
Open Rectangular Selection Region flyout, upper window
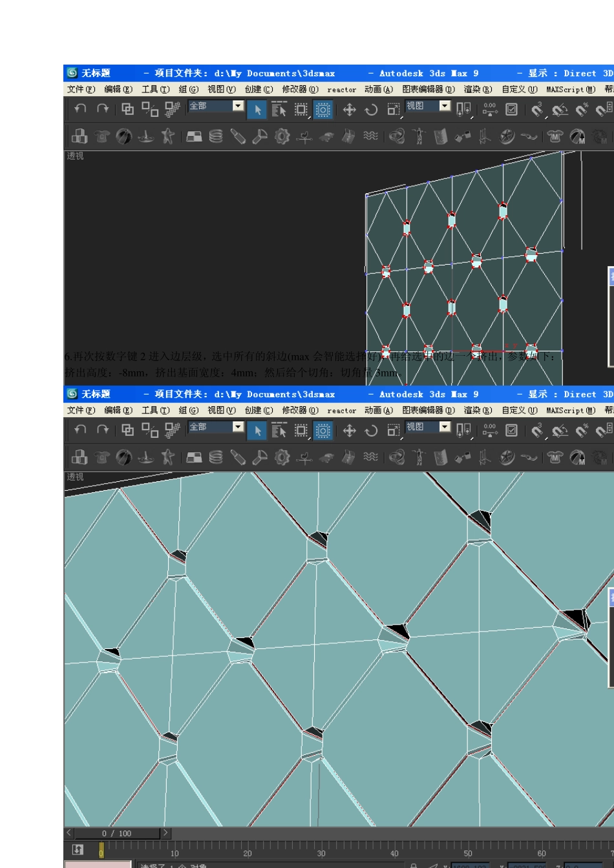(301, 109)
